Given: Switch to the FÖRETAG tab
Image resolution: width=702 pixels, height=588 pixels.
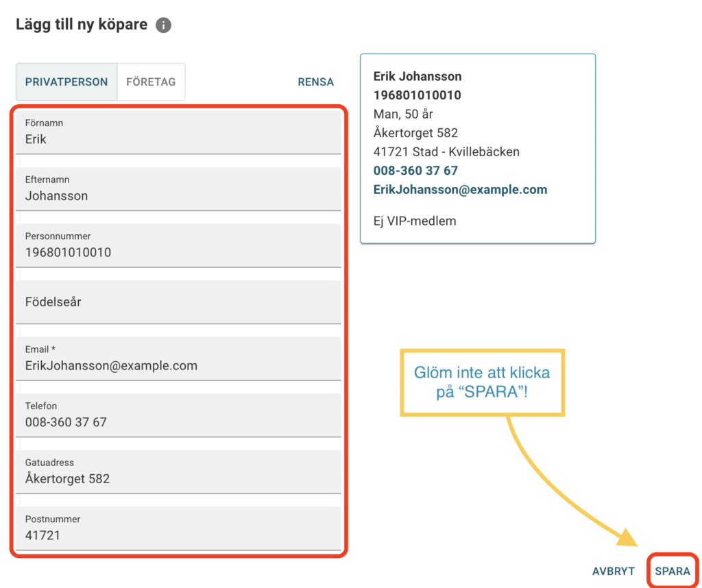Looking at the screenshot, I should coord(151,82).
